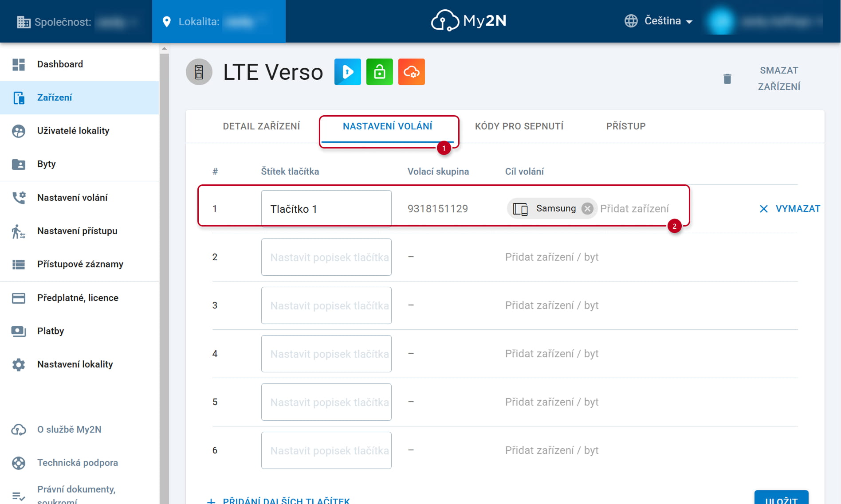Click the trash can delete icon
Screen dimensions: 841x504
tap(727, 79)
